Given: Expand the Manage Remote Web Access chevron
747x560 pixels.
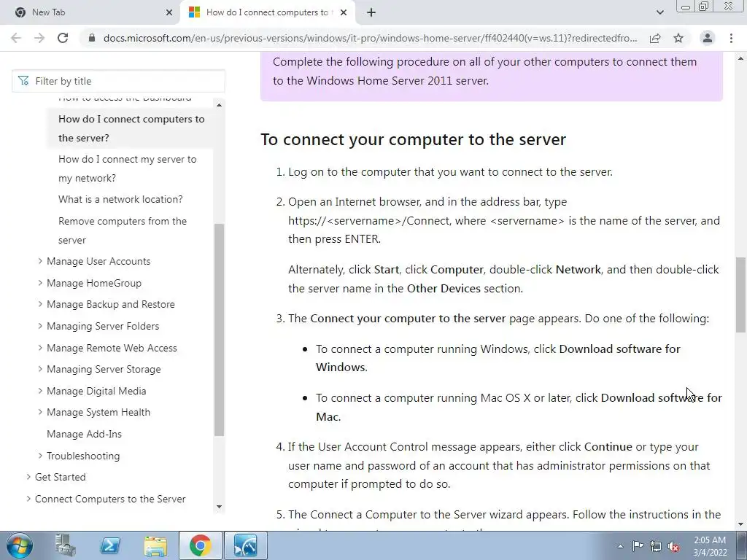Looking at the screenshot, I should coord(40,348).
